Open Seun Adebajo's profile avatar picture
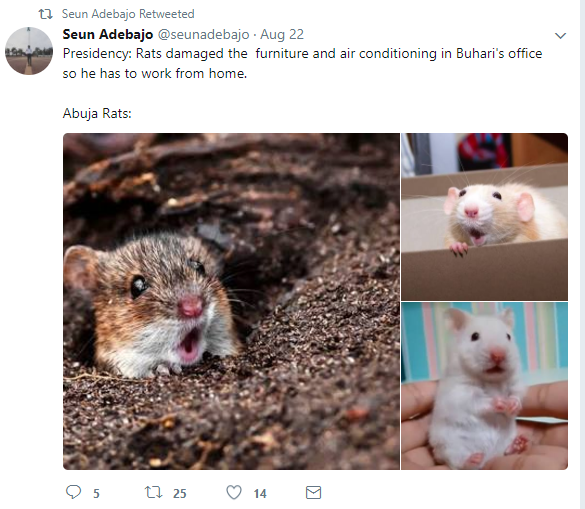This screenshot has height=509, width=585. coord(29,51)
